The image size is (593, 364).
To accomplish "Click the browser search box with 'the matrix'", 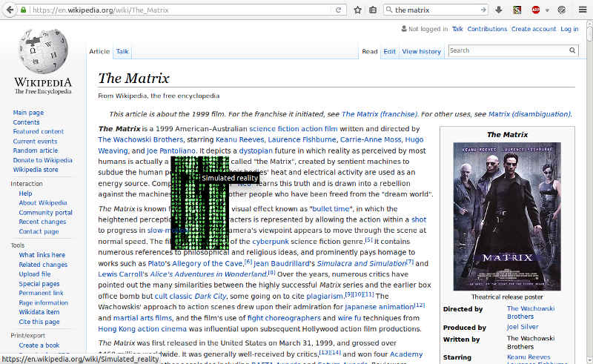I will [x=437, y=10].
